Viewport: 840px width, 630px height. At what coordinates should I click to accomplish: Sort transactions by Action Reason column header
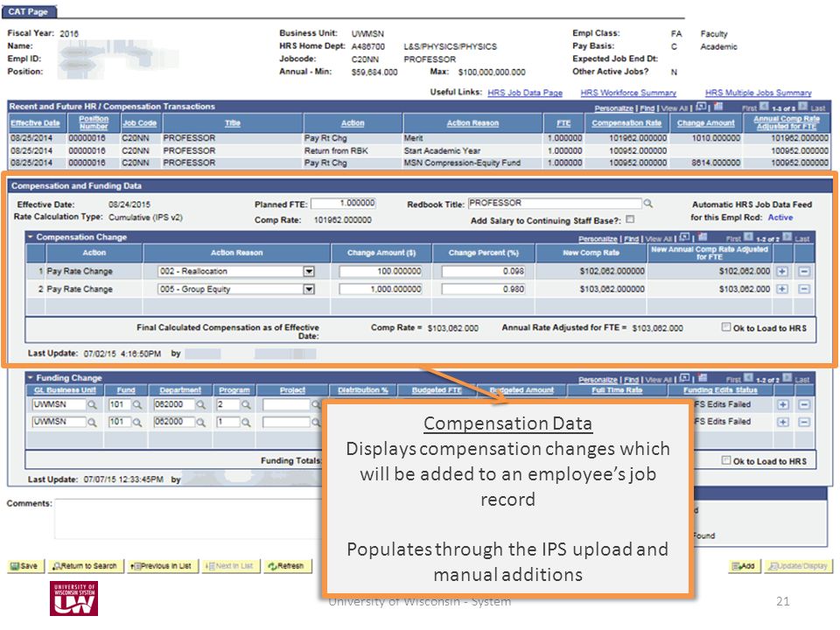pos(472,123)
